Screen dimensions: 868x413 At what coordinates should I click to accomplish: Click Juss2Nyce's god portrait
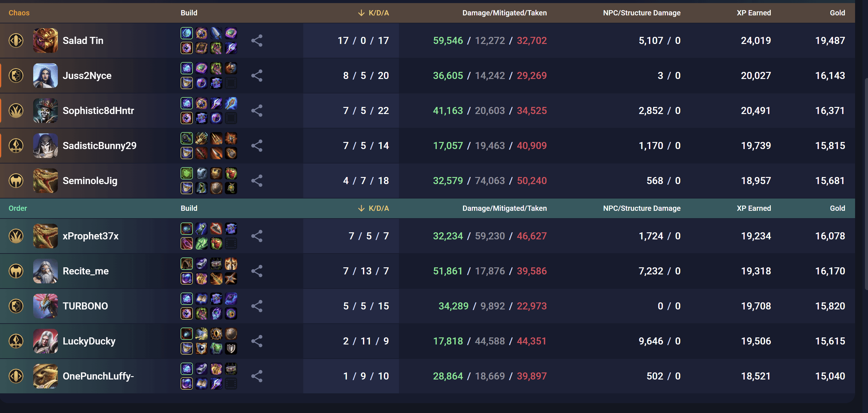tap(46, 76)
